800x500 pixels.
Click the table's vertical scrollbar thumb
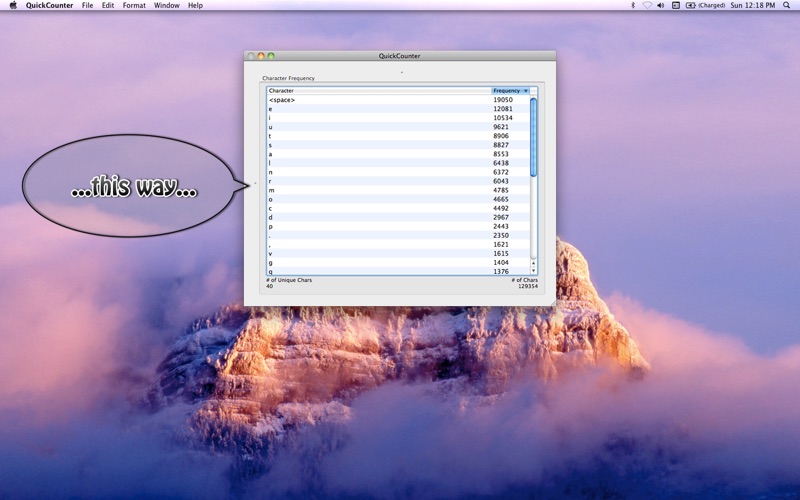534,137
